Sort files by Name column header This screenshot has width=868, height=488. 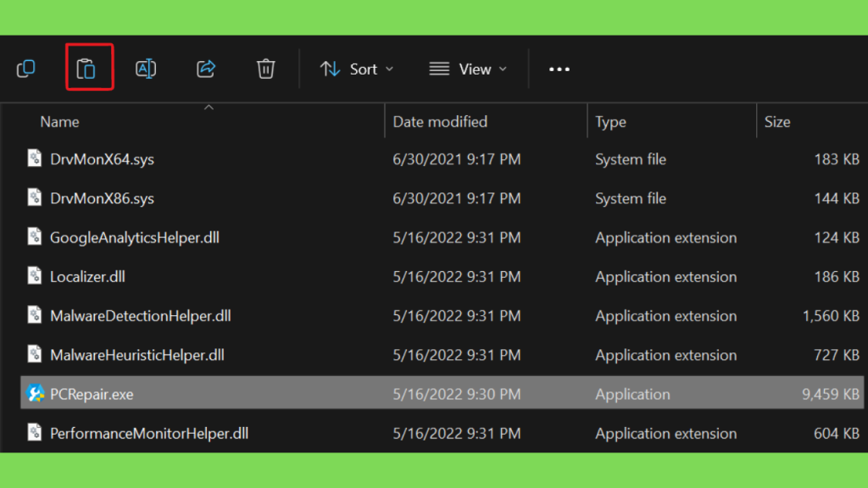(x=60, y=122)
